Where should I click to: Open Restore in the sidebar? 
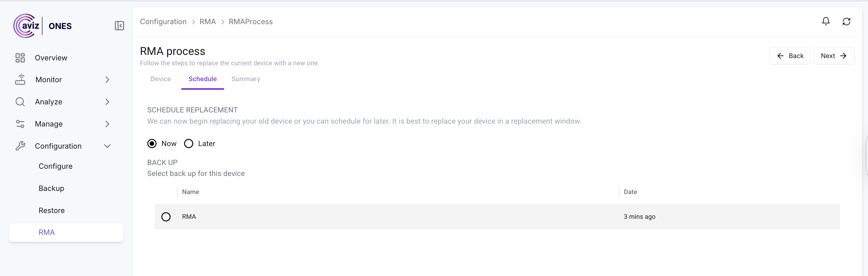click(52, 210)
